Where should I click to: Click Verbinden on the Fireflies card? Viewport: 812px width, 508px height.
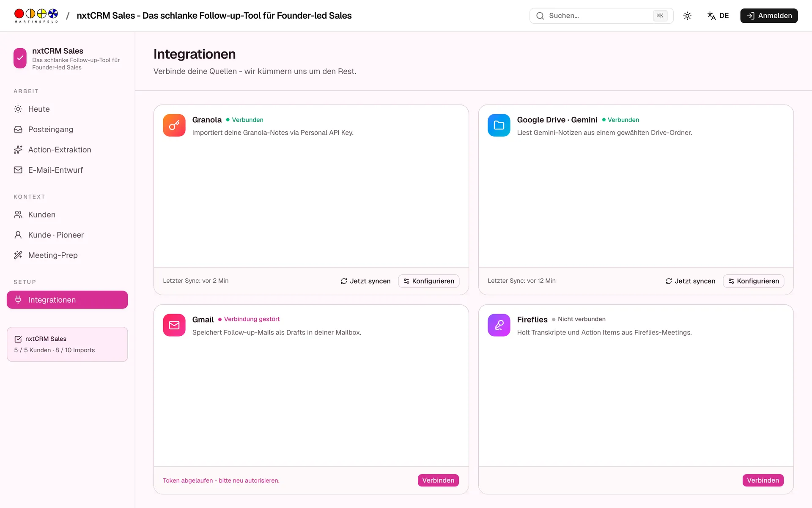coord(763,480)
